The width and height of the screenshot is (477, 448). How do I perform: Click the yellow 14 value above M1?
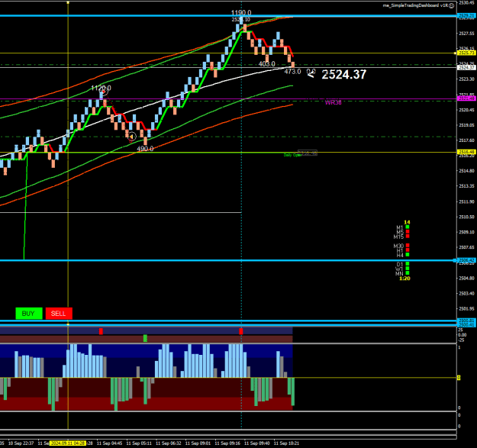[x=407, y=222]
